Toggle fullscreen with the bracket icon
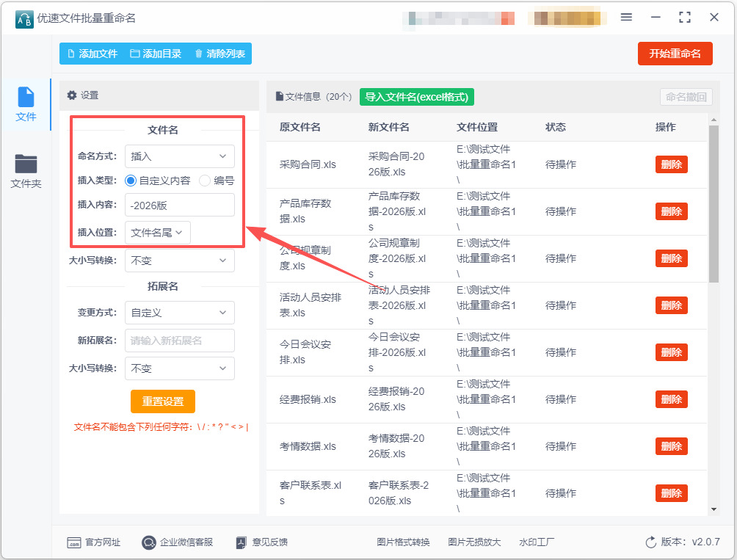 pos(685,18)
